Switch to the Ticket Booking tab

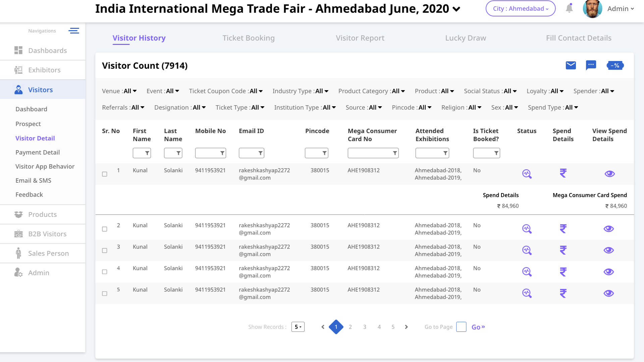[248, 38]
